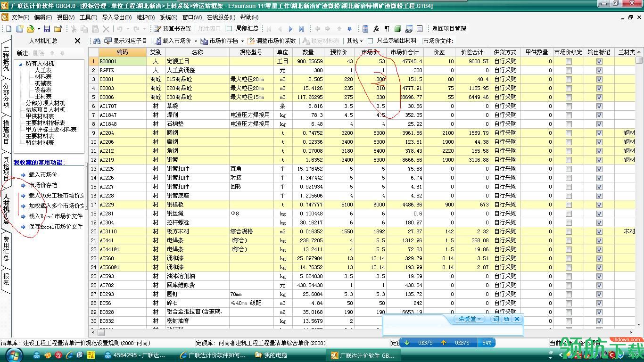Screen dimensions: 644x362
Task: Click the arrow icon beside 市场价存档 favorite
Action: pyautogui.click(x=23, y=185)
